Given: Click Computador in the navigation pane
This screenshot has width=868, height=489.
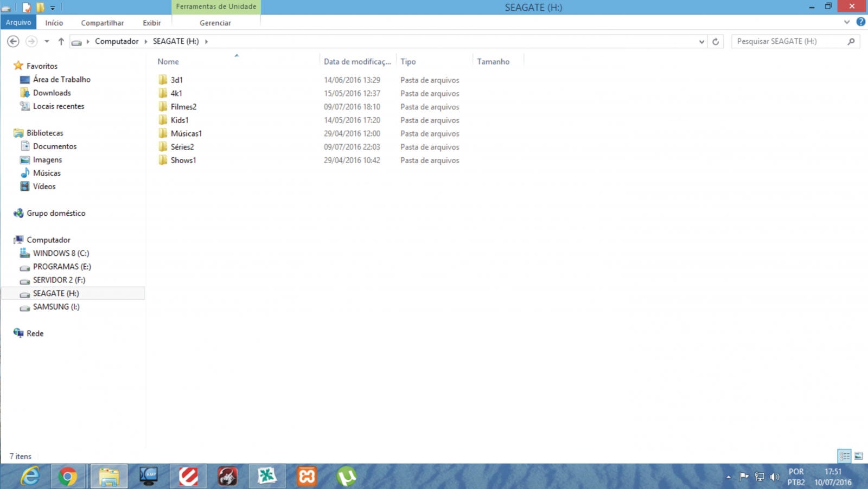Looking at the screenshot, I should coord(48,240).
